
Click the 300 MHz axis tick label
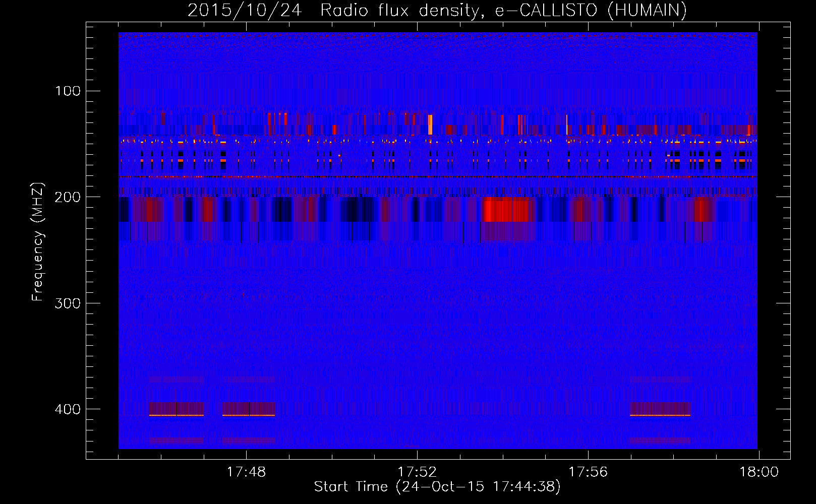coord(68,303)
